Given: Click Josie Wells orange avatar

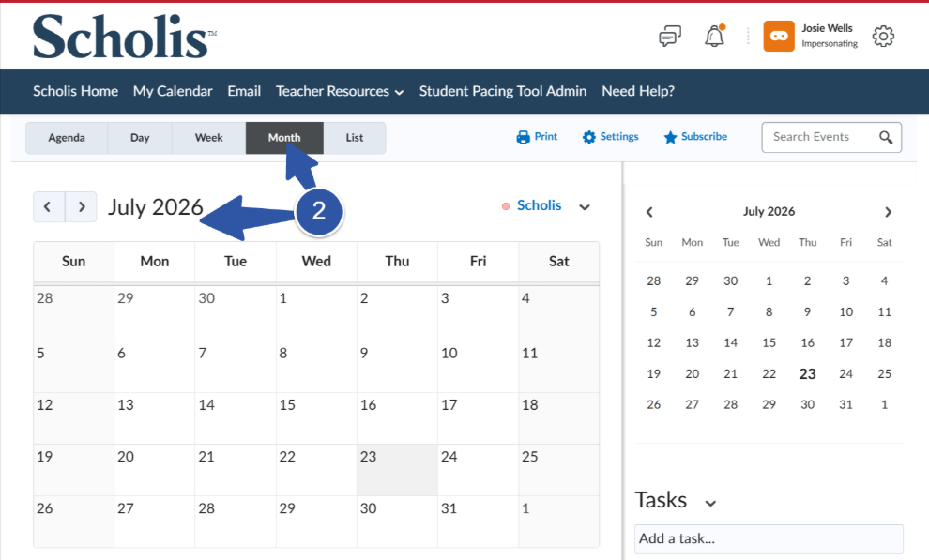Looking at the screenshot, I should 779,36.
